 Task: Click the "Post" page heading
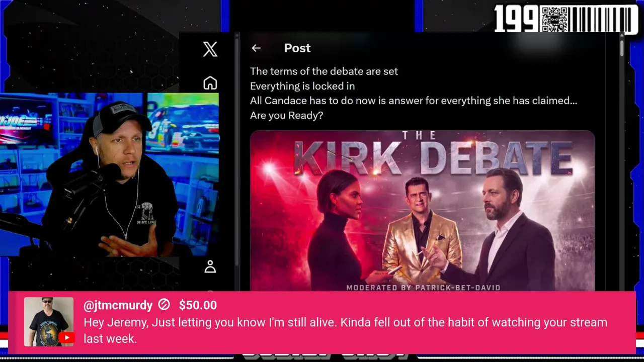297,48
